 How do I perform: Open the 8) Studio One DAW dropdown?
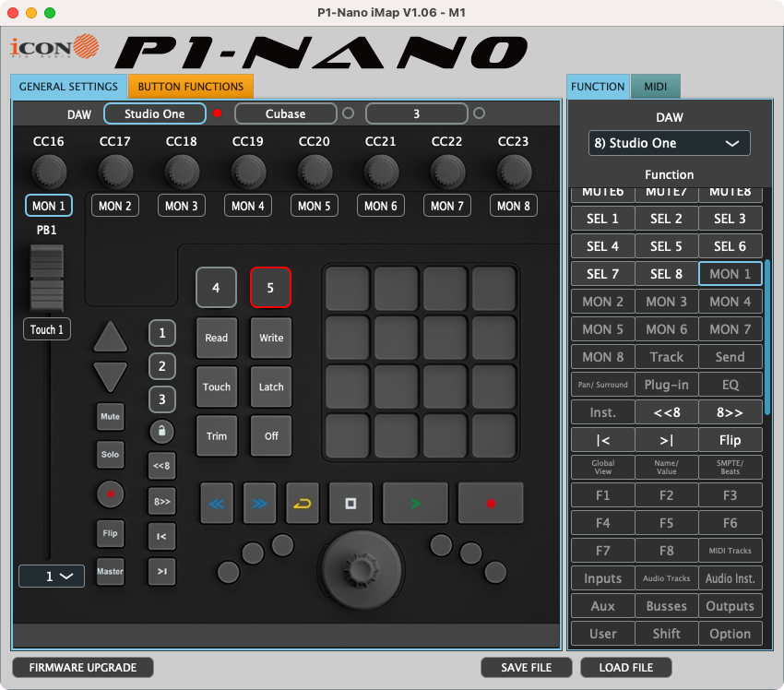[x=669, y=143]
